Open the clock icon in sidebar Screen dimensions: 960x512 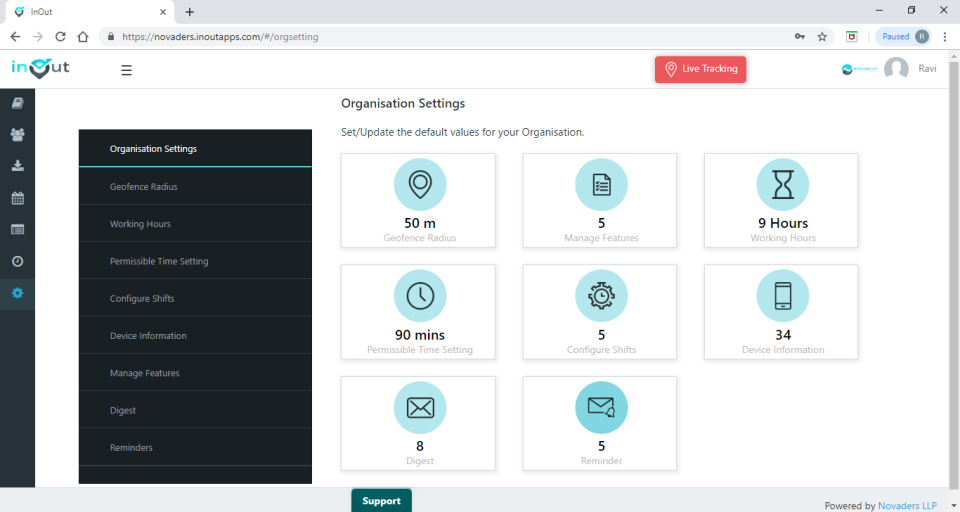[x=18, y=262]
